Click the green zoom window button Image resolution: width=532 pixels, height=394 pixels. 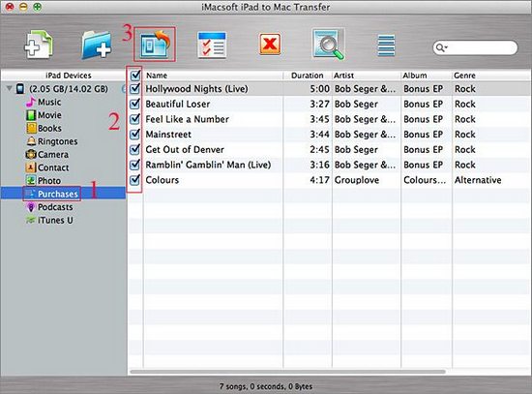pos(38,7)
